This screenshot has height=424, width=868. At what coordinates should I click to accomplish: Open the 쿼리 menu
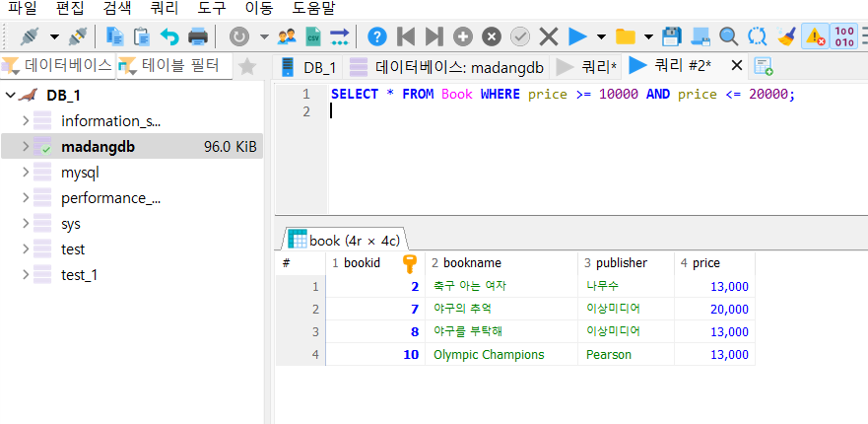[165, 8]
